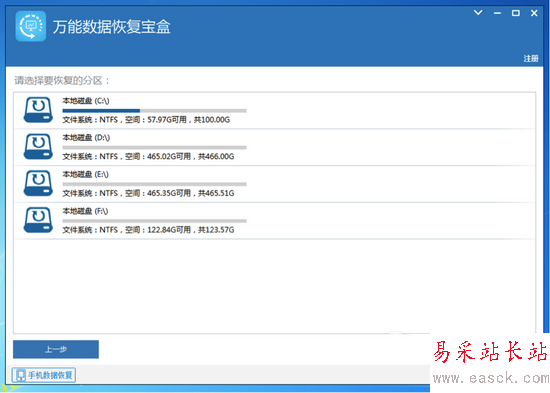The width and height of the screenshot is (550, 393).
Task: Click the 本地磁盘 (E:\) label
Action: click(x=86, y=174)
